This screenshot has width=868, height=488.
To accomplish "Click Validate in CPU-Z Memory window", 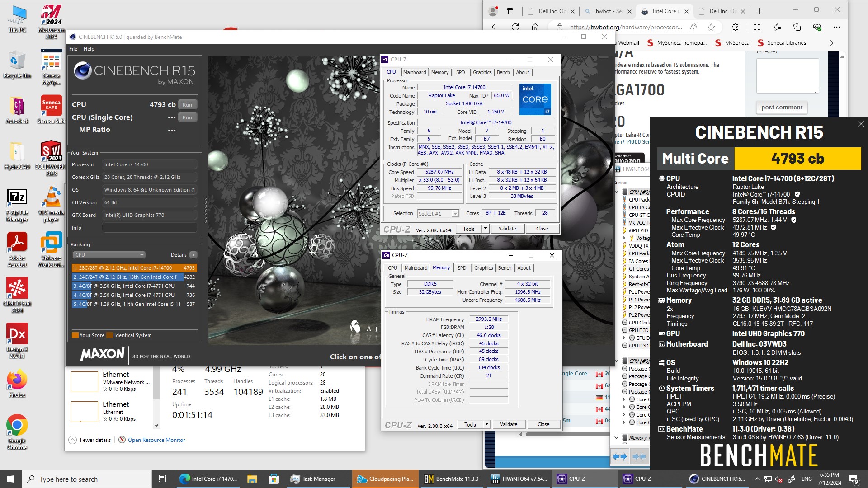I will 509,424.
